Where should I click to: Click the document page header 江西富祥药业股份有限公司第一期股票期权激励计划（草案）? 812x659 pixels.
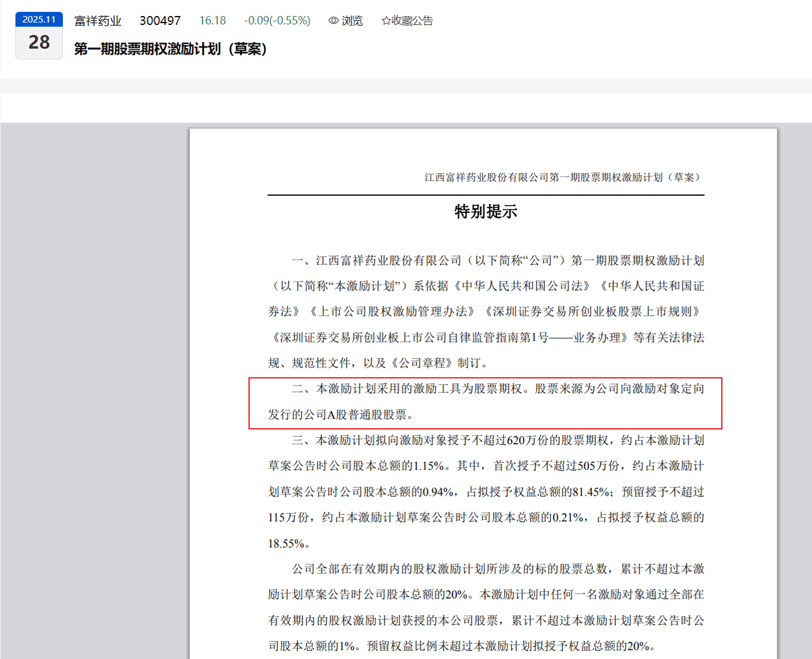point(564,177)
